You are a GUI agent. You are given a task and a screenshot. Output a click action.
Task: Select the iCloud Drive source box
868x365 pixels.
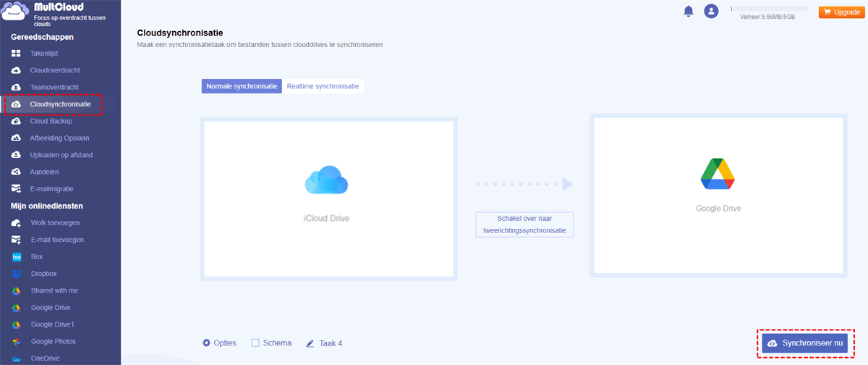pos(328,199)
